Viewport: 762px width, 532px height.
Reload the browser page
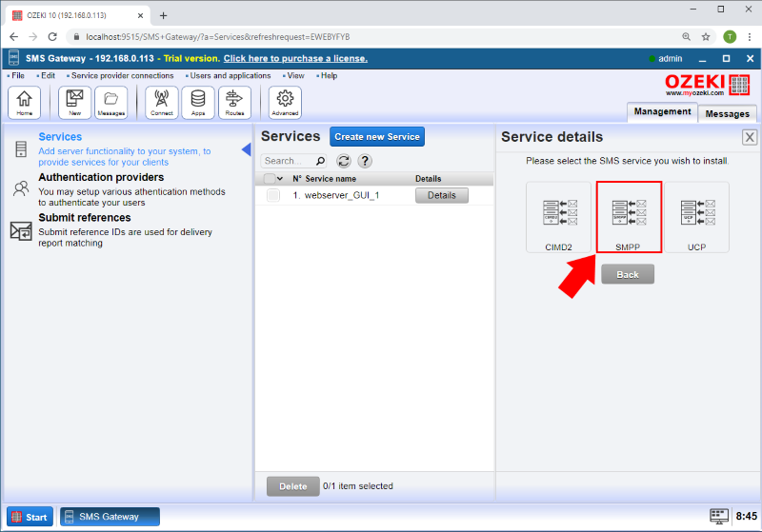point(52,37)
